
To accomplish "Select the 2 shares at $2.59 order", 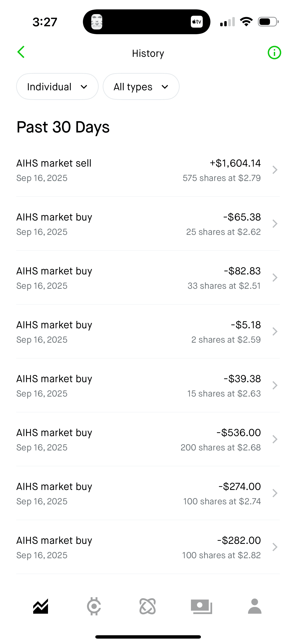I will click(x=148, y=332).
